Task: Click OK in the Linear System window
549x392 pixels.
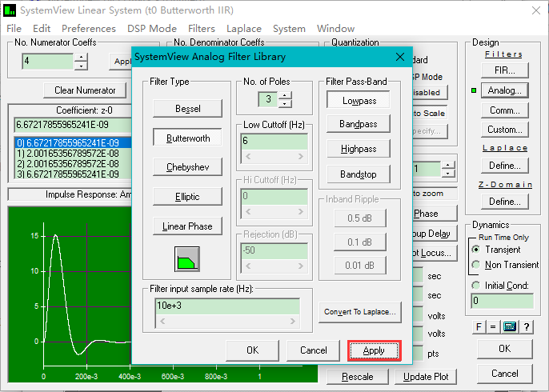Action: [504, 349]
